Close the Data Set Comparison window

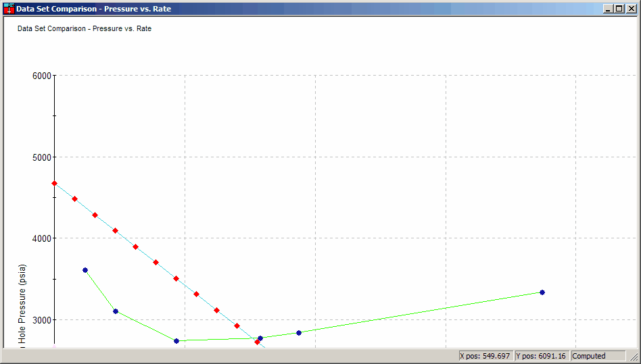tap(631, 9)
